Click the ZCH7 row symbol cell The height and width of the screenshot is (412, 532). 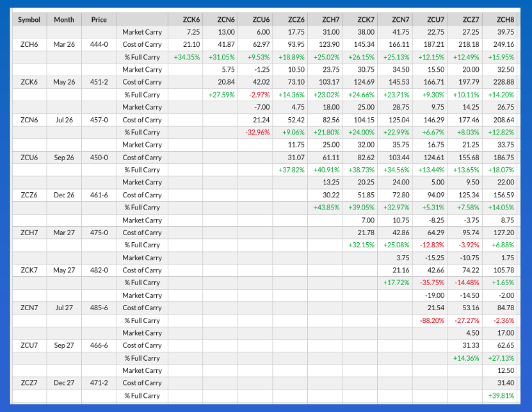tap(29, 233)
